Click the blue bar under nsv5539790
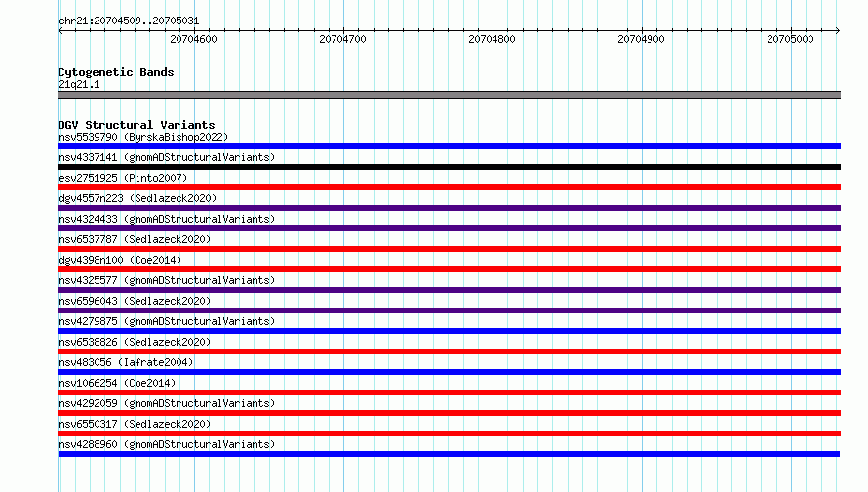The width and height of the screenshot is (868, 492). (449, 146)
